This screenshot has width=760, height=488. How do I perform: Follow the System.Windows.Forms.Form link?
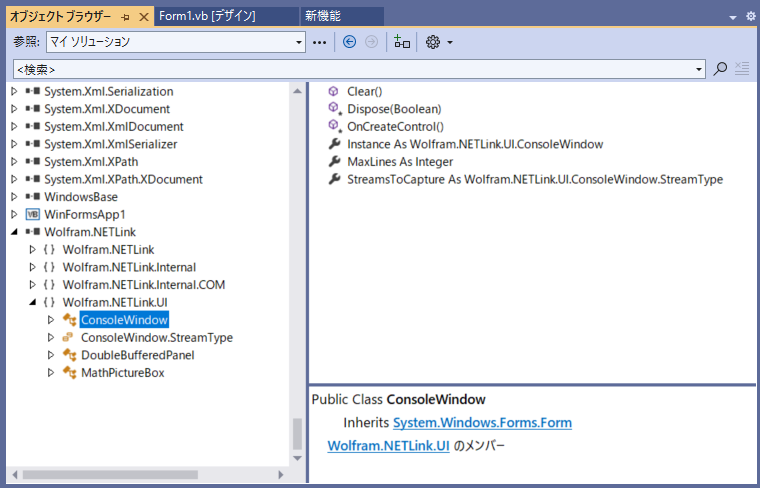tap(482, 423)
